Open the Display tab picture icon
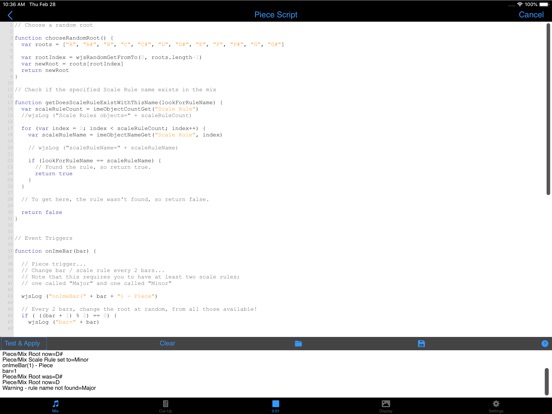 386,406
